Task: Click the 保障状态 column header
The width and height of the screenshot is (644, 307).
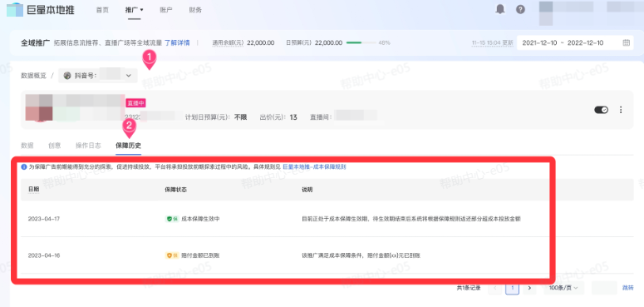Action: [x=176, y=190]
